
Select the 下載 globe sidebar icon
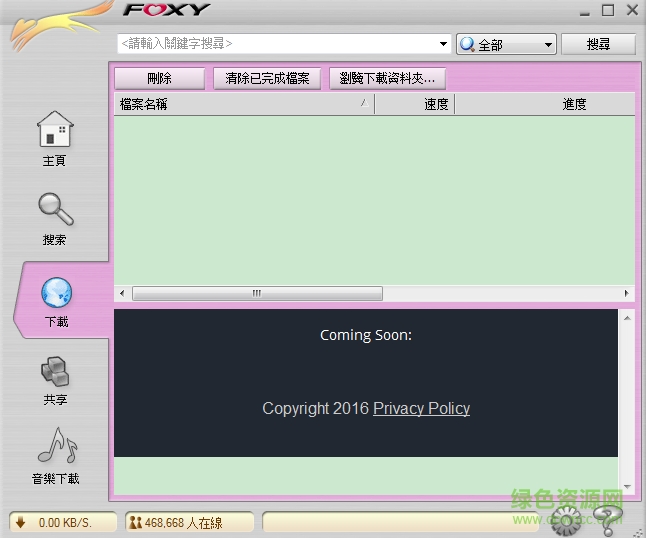pyautogui.click(x=56, y=292)
